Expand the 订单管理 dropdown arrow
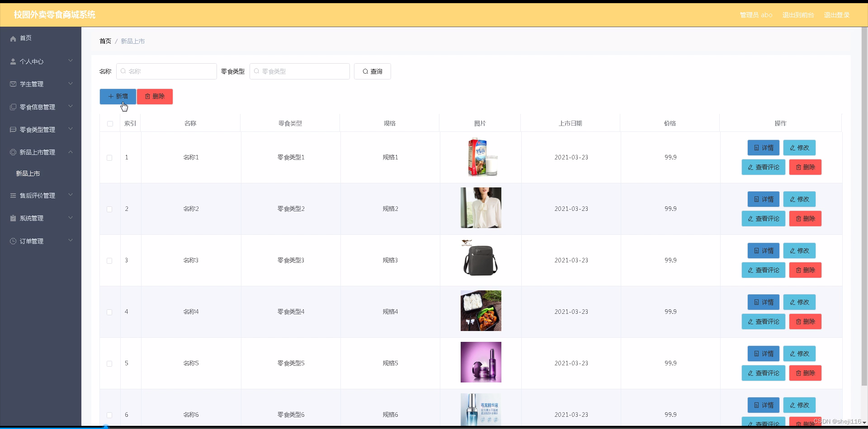The image size is (868, 429). [71, 240]
